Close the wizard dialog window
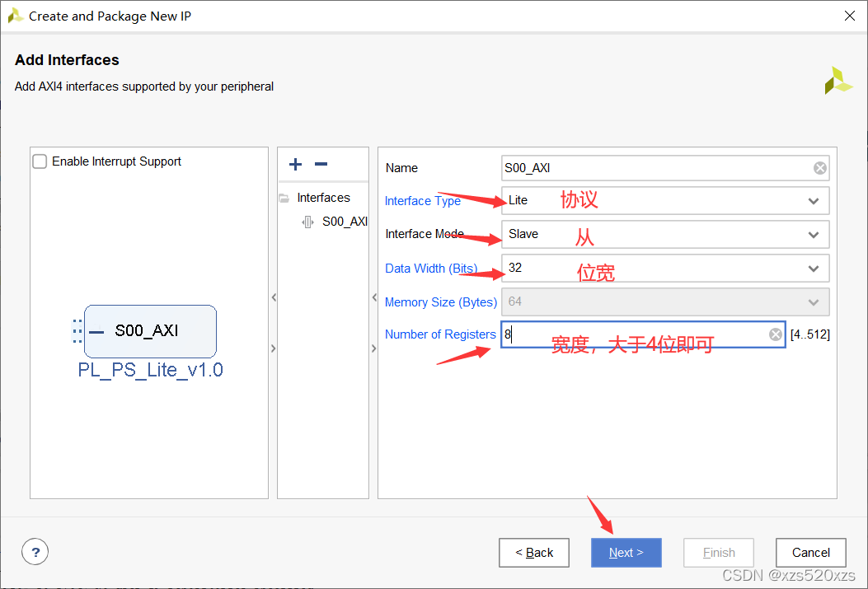 850,16
